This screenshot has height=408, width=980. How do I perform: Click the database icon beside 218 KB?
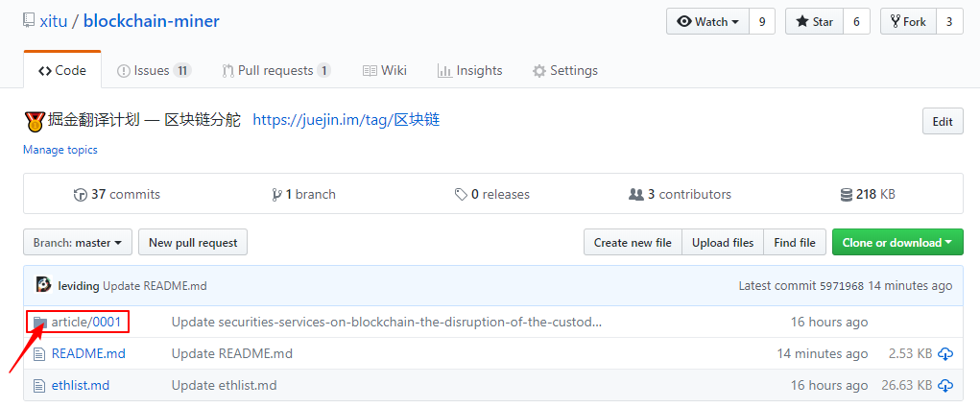pyautogui.click(x=847, y=195)
